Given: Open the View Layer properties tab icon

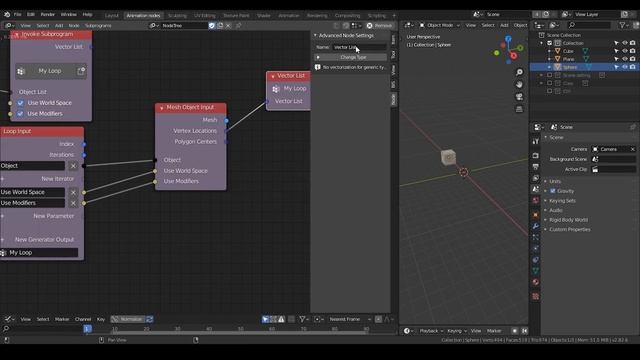Looking at the screenshot, I should pos(536,178).
